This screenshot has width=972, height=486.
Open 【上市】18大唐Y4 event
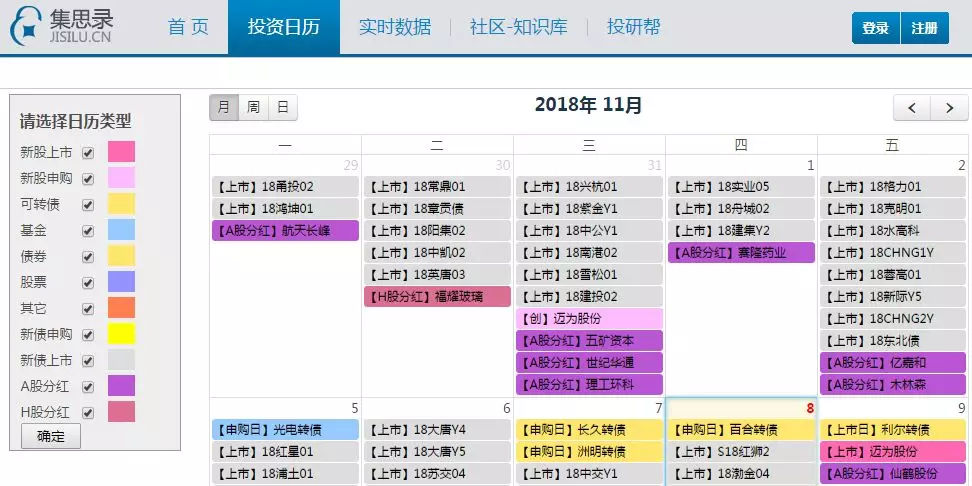click(438, 430)
